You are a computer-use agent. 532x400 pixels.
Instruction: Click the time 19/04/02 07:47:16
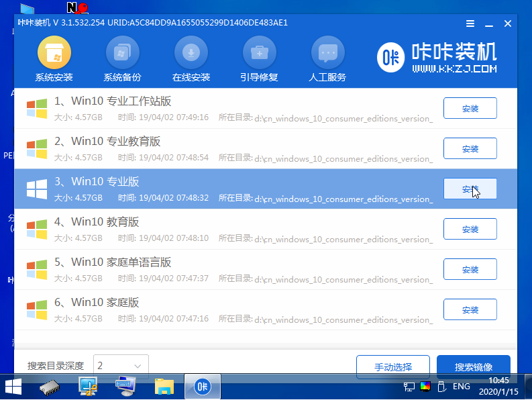tap(174, 319)
